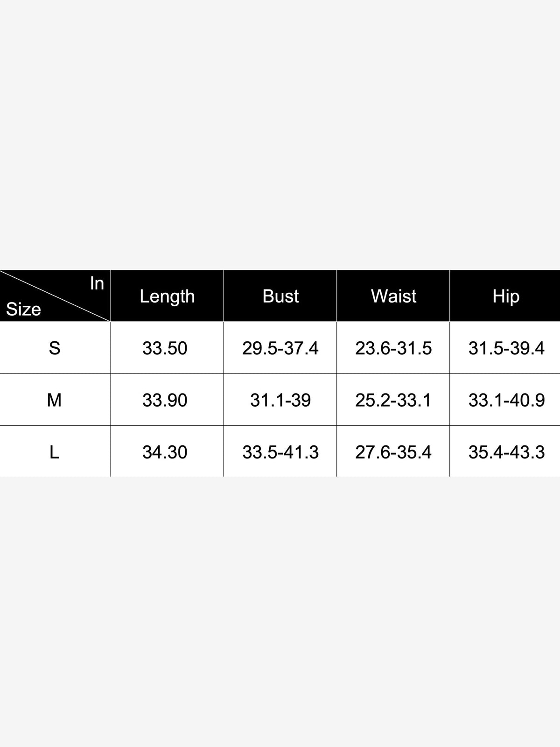
Task: Select the M size row label
Action: 54,400
